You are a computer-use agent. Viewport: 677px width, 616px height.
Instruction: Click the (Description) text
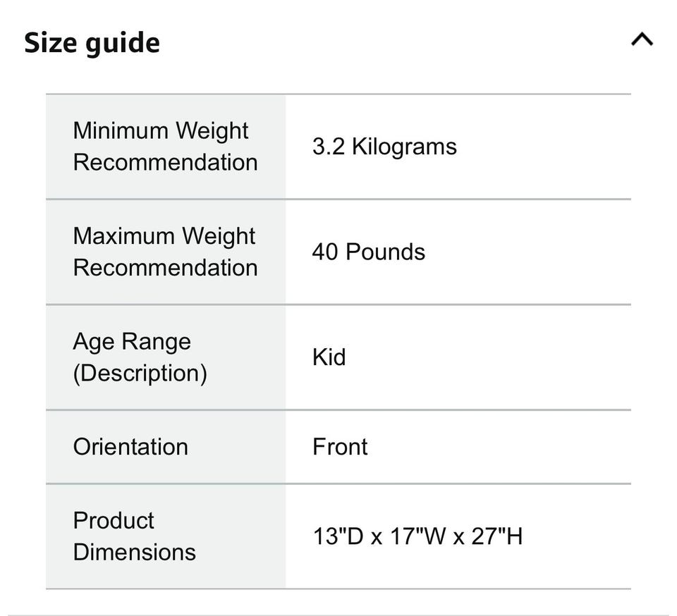(x=140, y=373)
